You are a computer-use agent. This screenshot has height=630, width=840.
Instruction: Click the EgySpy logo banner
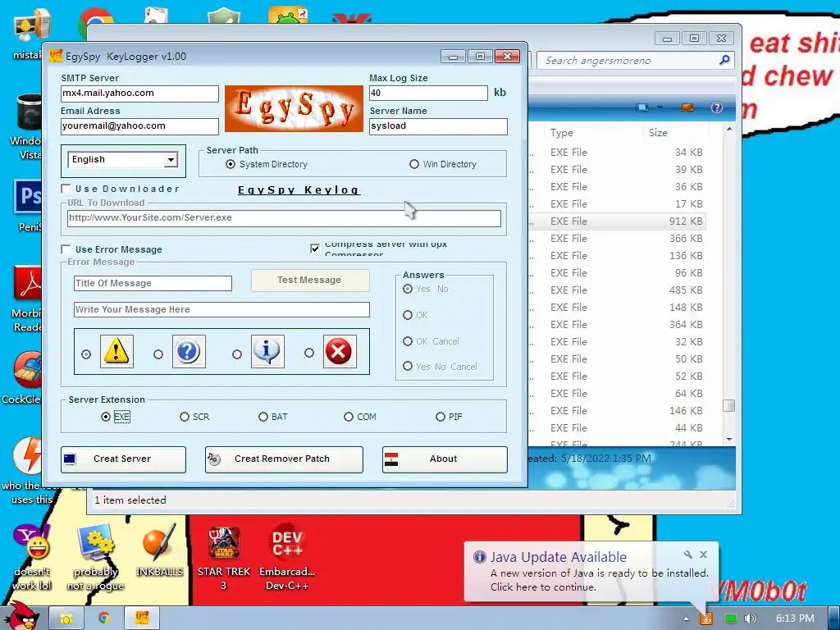294,109
